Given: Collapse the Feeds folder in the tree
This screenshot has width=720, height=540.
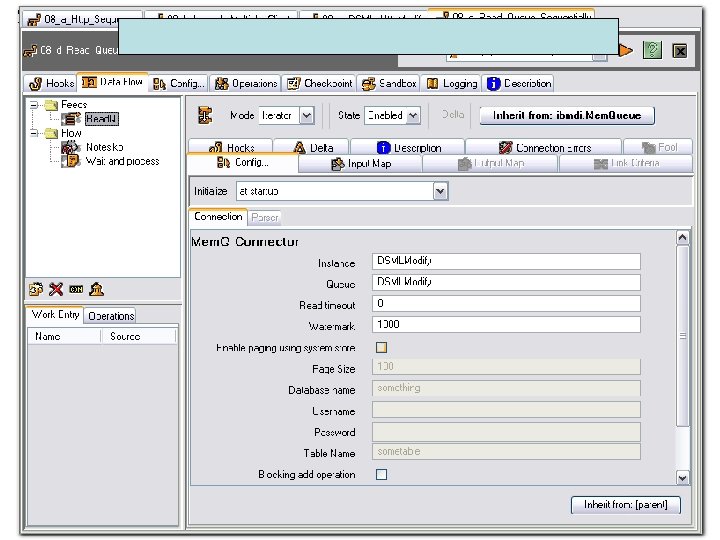Looking at the screenshot, I should click(x=34, y=105).
